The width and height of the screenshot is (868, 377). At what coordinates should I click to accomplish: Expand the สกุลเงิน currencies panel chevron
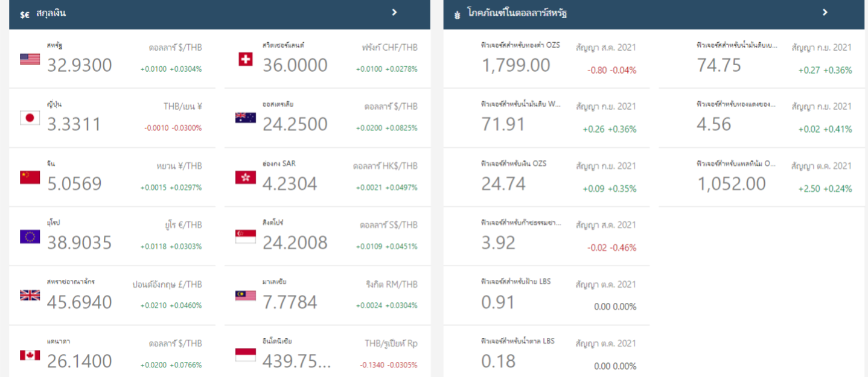point(394,12)
